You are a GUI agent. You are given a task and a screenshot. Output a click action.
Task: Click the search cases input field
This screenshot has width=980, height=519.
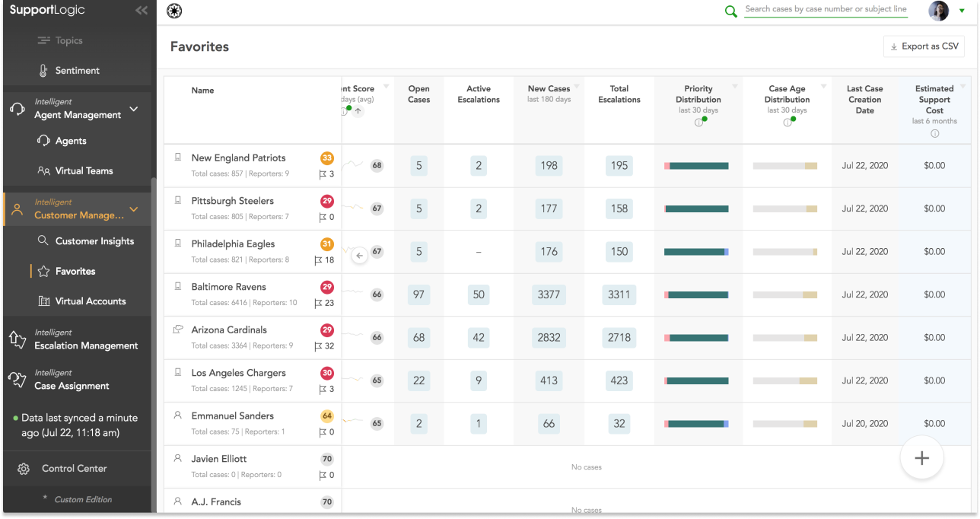tap(826, 10)
